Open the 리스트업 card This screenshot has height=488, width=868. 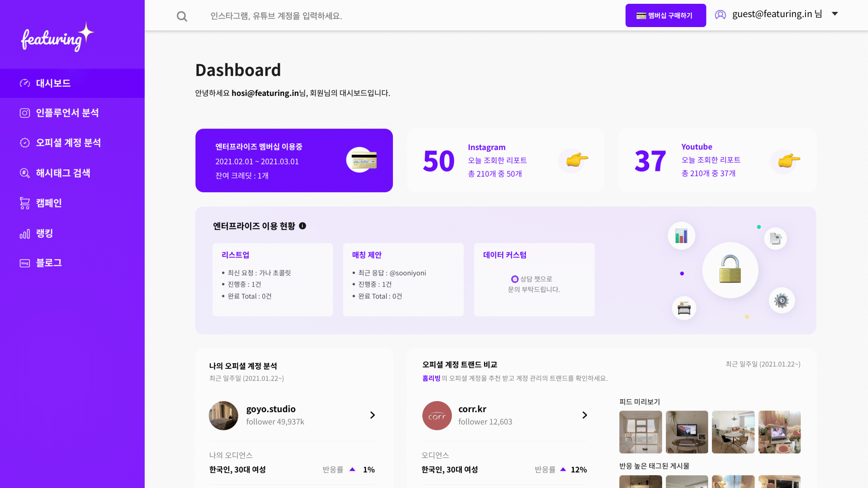click(273, 280)
